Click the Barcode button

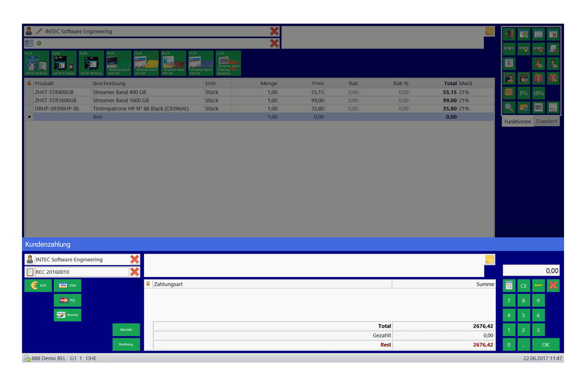coord(126,330)
